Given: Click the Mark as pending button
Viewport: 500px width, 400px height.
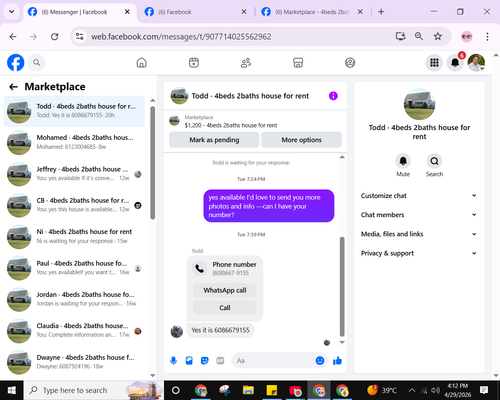Looking at the screenshot, I should (214, 140).
